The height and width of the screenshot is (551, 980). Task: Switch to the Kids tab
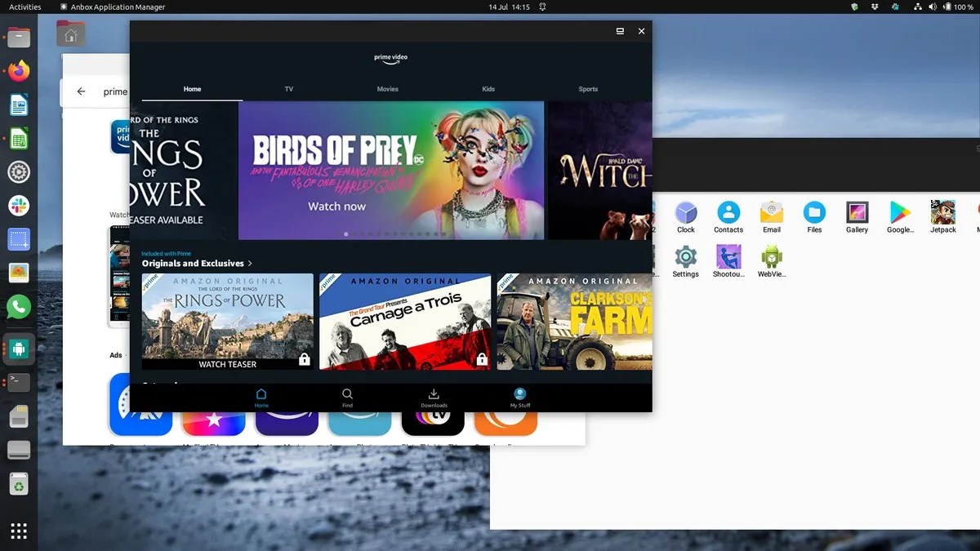[488, 89]
